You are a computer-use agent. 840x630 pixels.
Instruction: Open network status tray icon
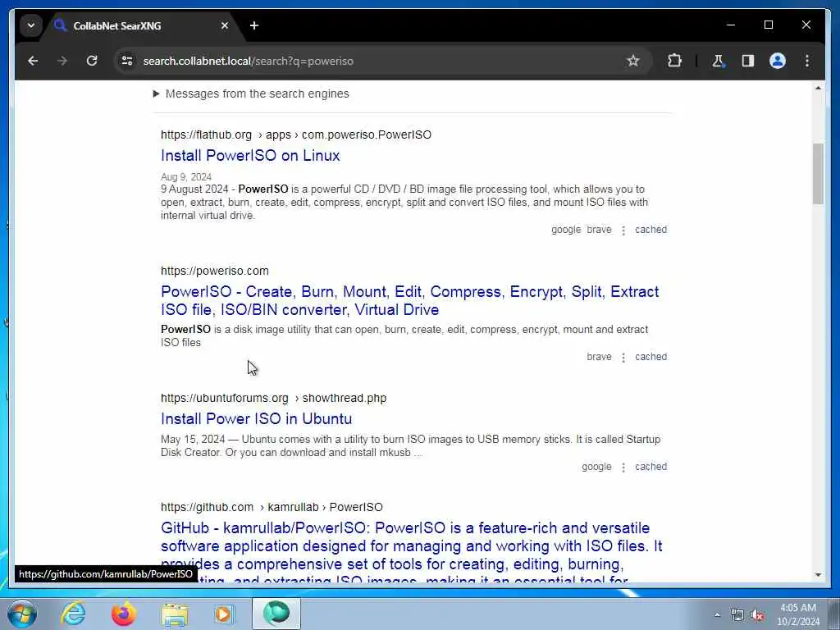pos(737,615)
